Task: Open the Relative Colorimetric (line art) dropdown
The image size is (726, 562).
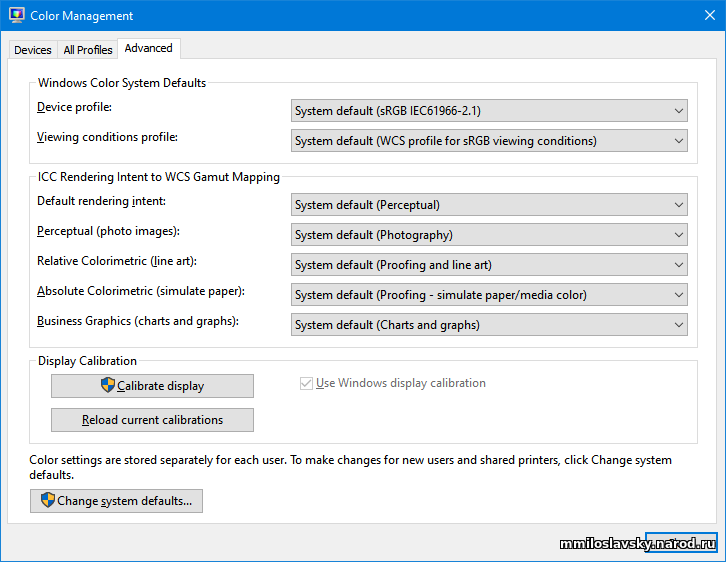Action: 489,265
